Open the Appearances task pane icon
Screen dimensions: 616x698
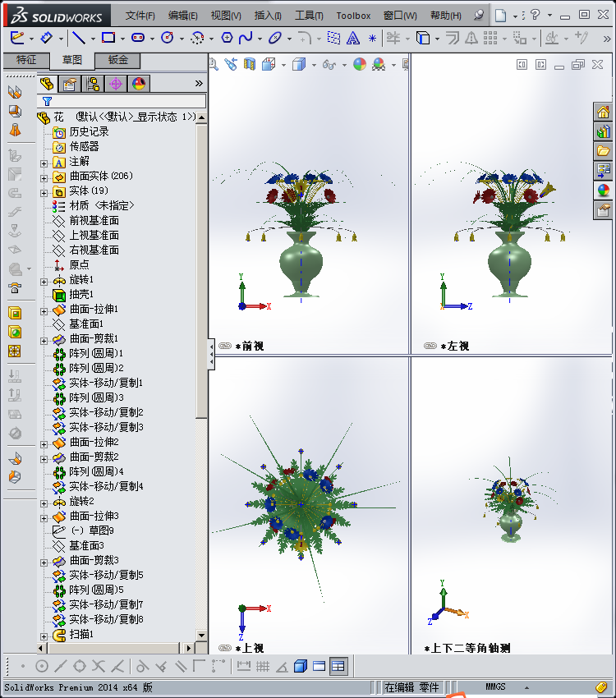click(x=604, y=191)
